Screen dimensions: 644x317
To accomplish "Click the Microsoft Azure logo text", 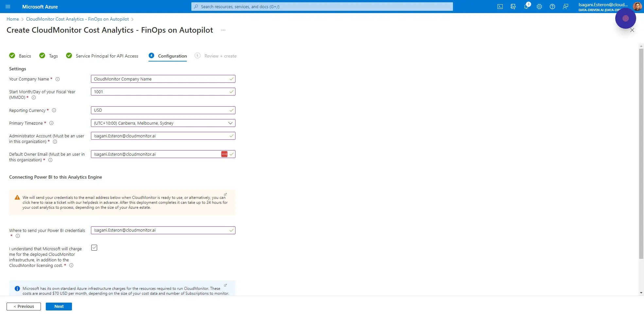I will tap(40, 7).
